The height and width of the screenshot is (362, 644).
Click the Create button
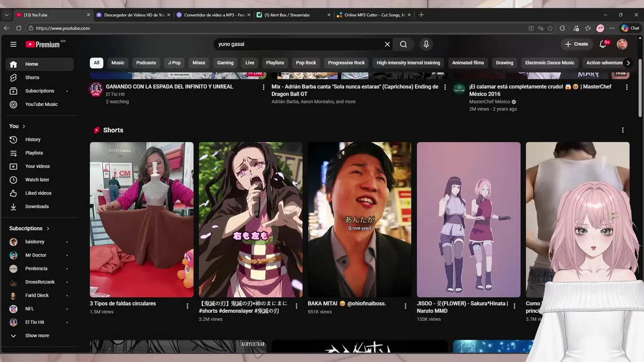click(x=576, y=44)
